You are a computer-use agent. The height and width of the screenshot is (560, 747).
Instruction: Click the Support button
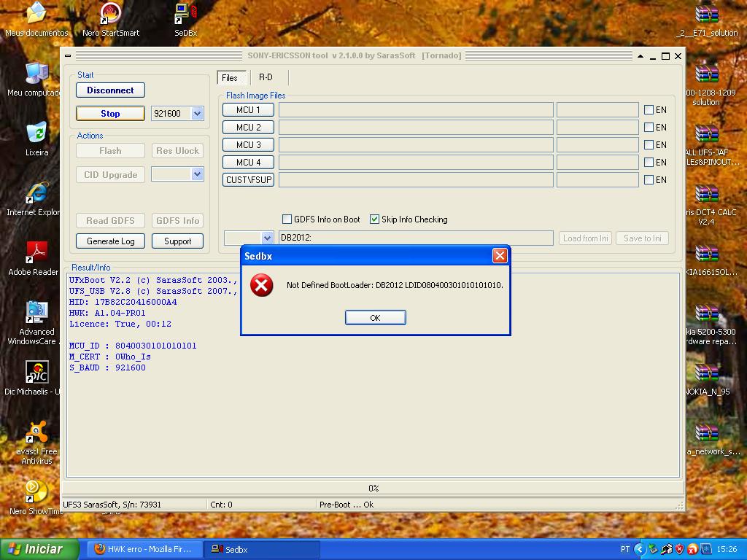click(178, 241)
